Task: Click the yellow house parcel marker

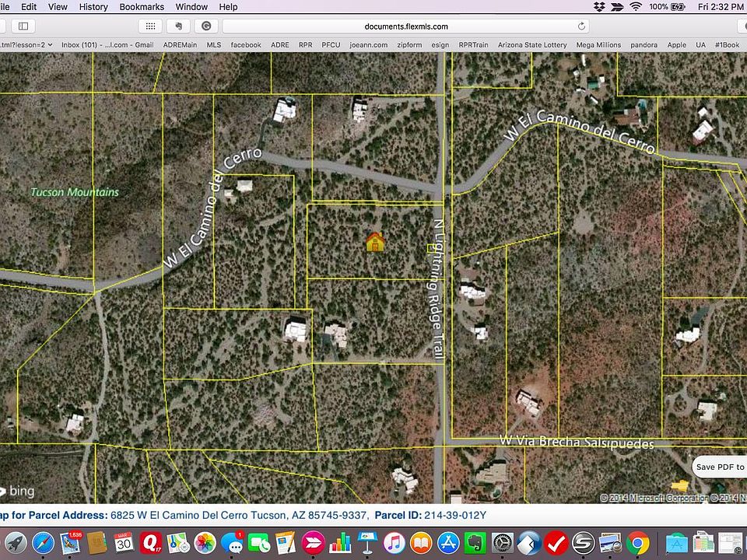Action: [375, 242]
